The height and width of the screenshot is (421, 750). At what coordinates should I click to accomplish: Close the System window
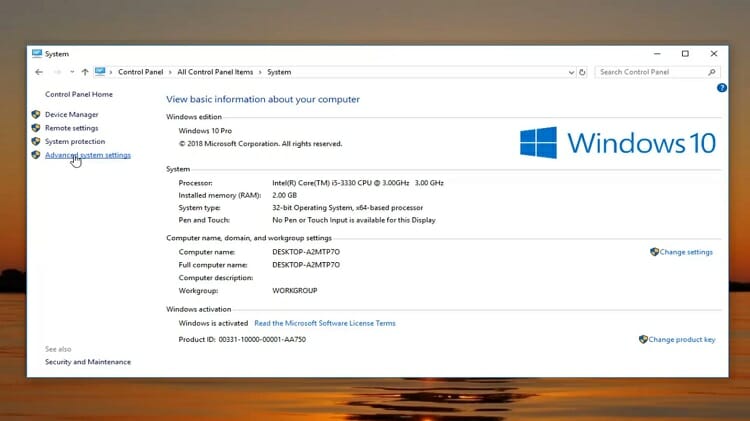click(x=714, y=54)
